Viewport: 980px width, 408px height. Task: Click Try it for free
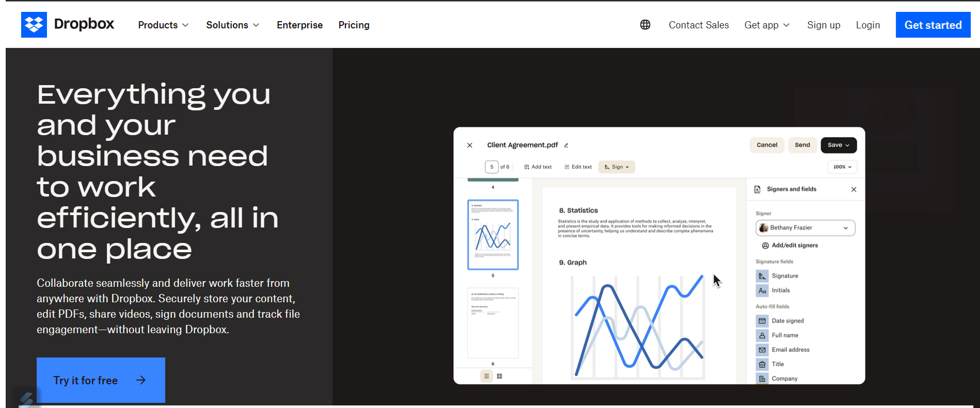pyautogui.click(x=101, y=380)
